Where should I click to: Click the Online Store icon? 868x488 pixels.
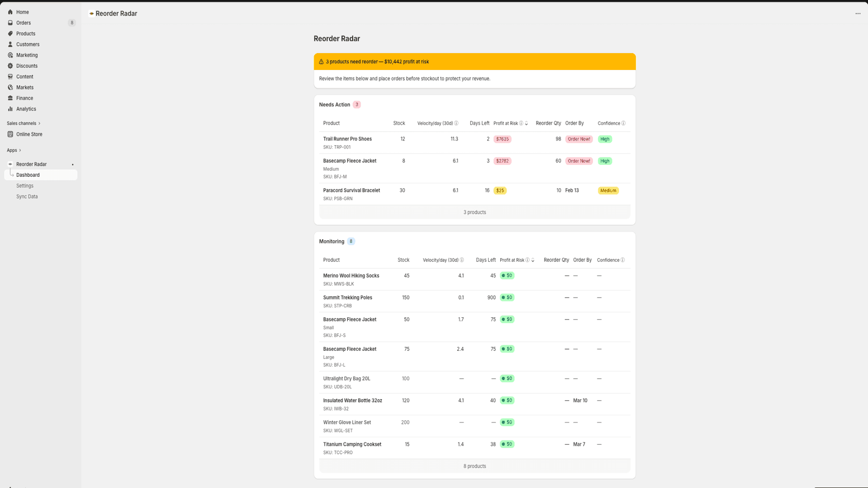10,134
